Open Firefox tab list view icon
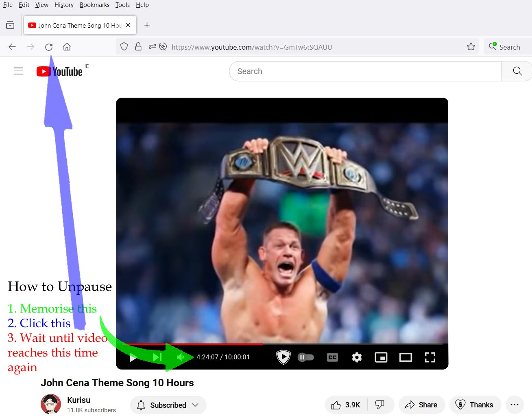Image resolution: width=532 pixels, height=420 pixels. [x=10, y=25]
